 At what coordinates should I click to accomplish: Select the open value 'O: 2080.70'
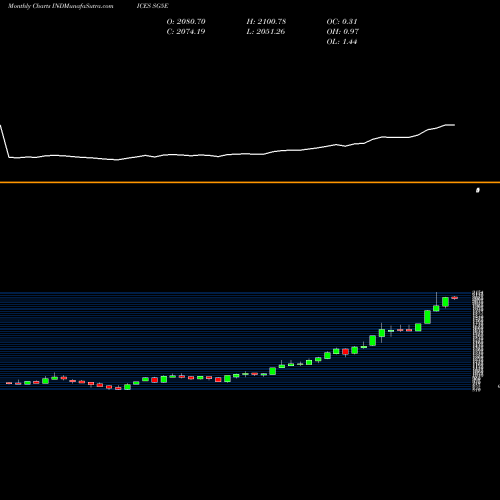(x=186, y=21)
